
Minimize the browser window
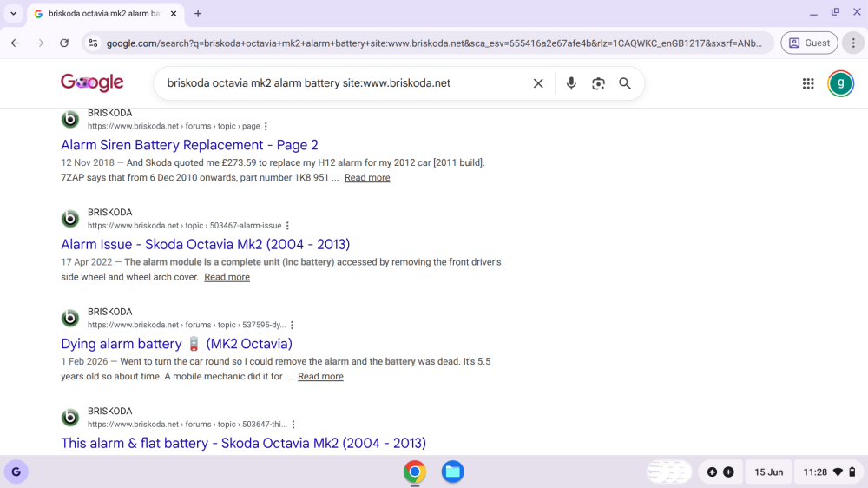click(x=813, y=13)
